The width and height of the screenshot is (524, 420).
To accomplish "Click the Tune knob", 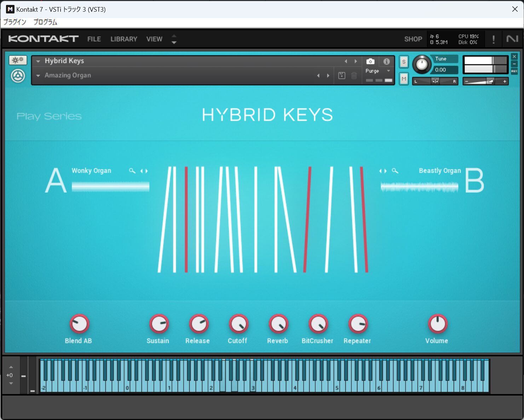I will point(421,65).
